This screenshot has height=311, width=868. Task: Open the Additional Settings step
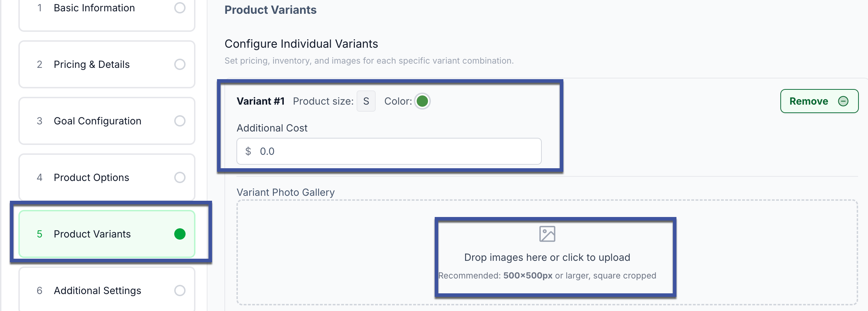(x=98, y=291)
